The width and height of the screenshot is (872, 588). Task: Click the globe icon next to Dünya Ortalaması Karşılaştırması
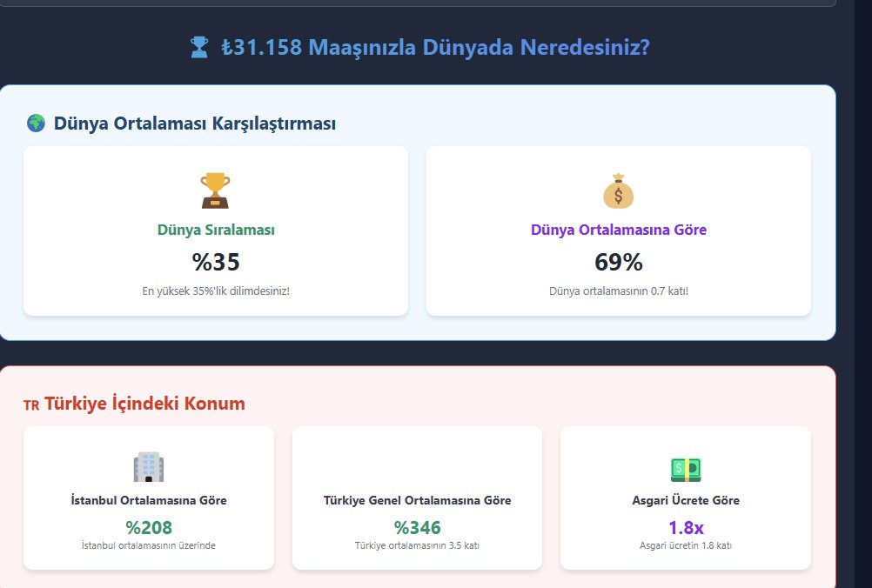tap(35, 123)
